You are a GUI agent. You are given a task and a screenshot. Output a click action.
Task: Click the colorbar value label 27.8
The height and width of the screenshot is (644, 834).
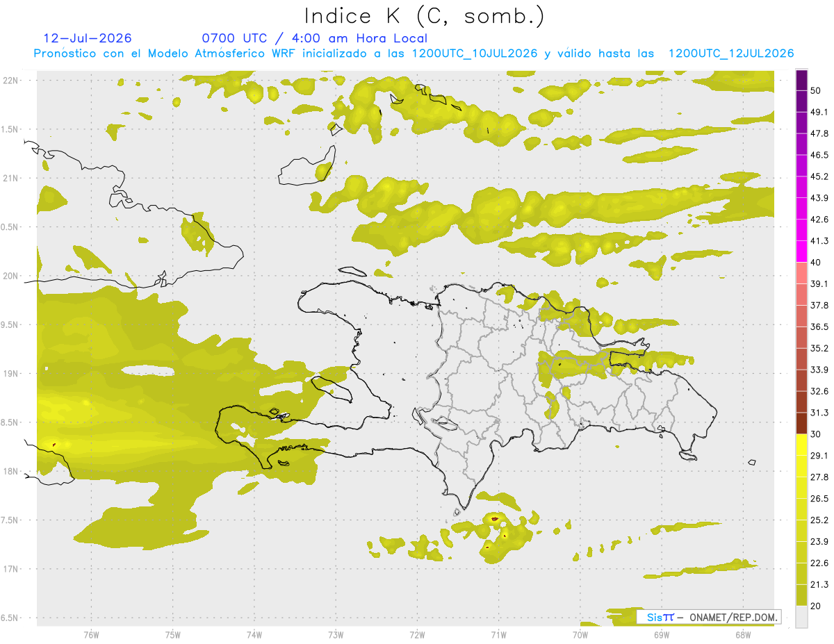(x=819, y=477)
